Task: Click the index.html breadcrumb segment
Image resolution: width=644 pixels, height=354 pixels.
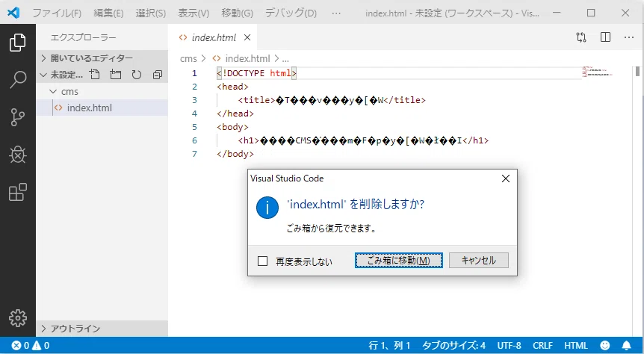Action: click(x=247, y=58)
